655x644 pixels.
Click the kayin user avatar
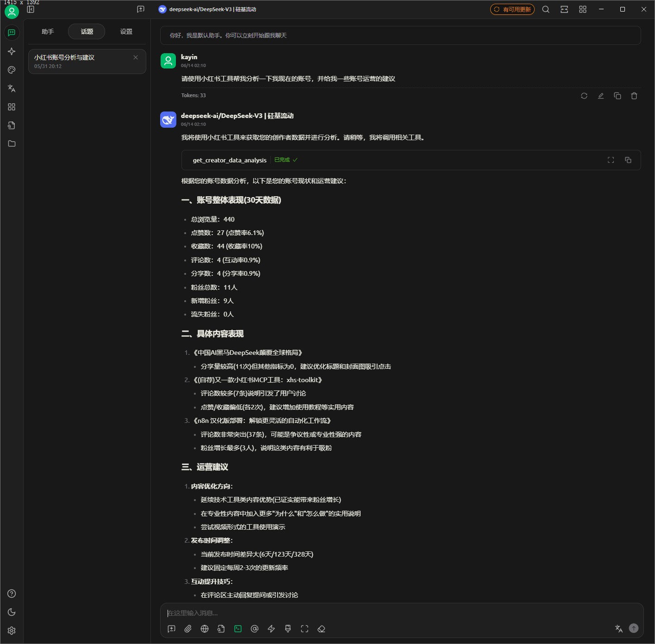coord(168,61)
